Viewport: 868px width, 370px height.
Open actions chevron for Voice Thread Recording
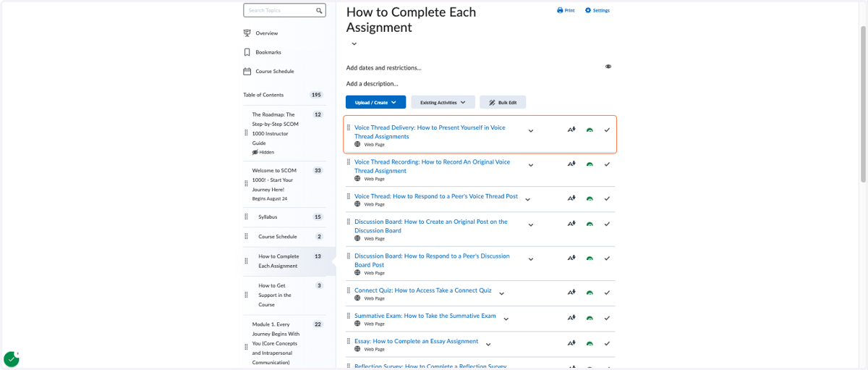click(531, 165)
